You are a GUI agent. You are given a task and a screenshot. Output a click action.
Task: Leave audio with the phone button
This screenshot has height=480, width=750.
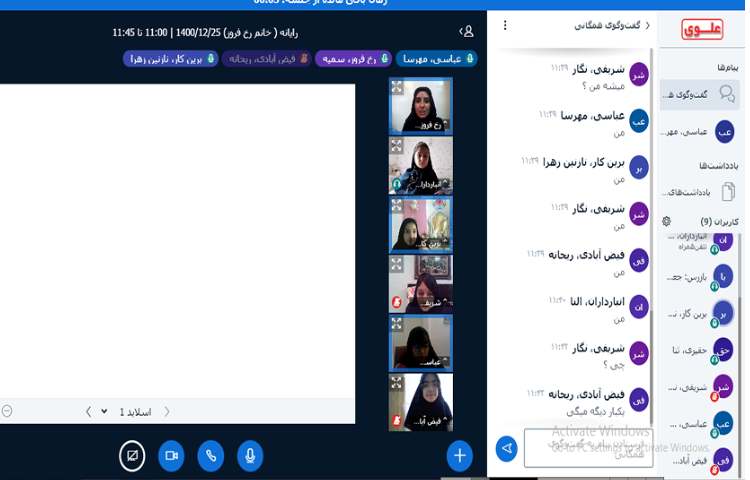point(210,456)
